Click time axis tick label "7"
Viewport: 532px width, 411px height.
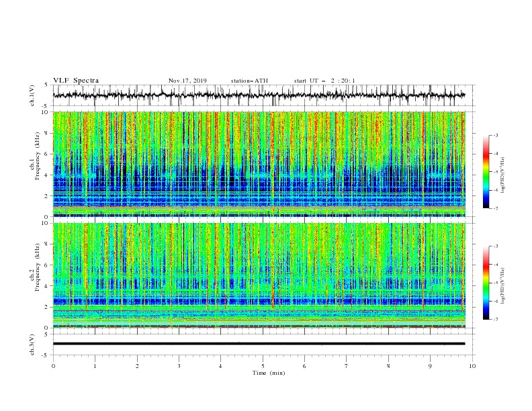[x=347, y=366]
